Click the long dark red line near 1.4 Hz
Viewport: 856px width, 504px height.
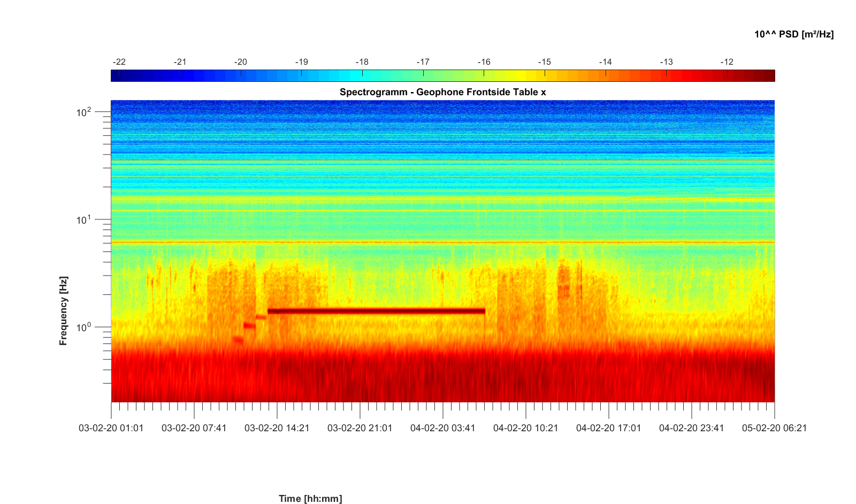coord(377,311)
